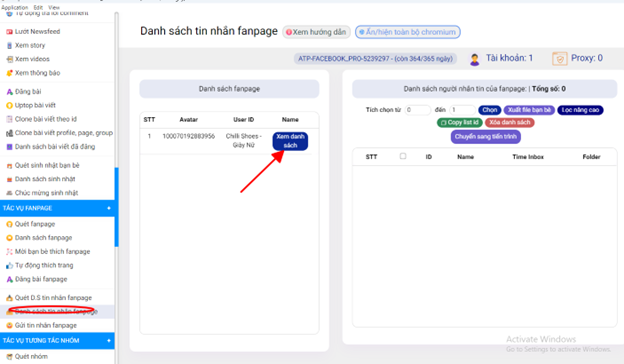Click the Xóa danh sách button
This screenshot has width=624, height=364.
click(x=510, y=122)
